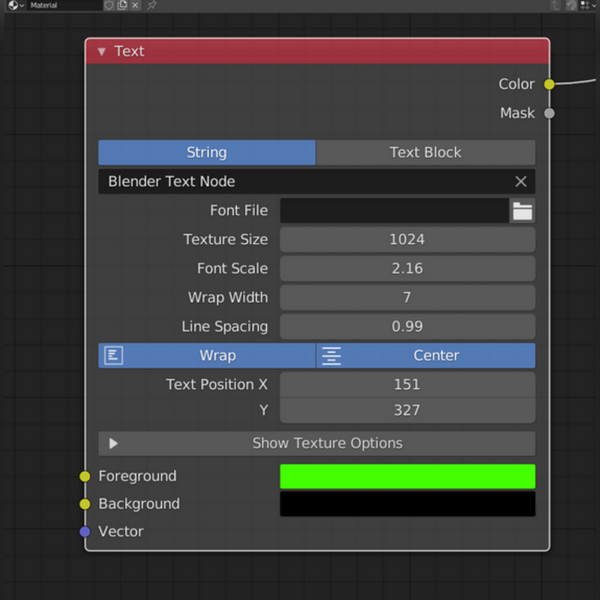Open the material browse sphere dropdown
Image resolution: width=600 pixels, height=600 pixels.
pyautogui.click(x=15, y=5)
